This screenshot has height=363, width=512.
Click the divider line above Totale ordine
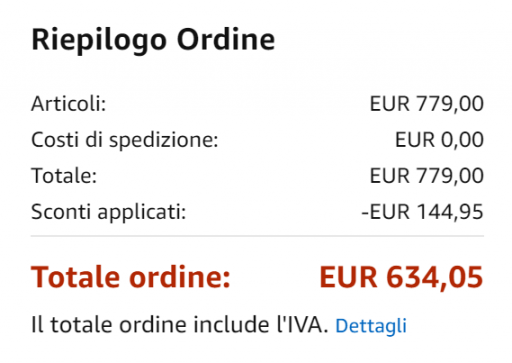click(x=257, y=236)
